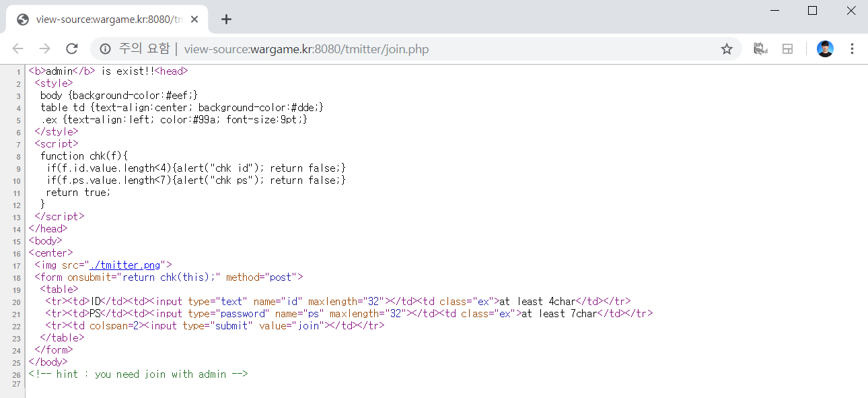Minimize the Chrome window
This screenshot has width=868, height=398.
point(774,10)
